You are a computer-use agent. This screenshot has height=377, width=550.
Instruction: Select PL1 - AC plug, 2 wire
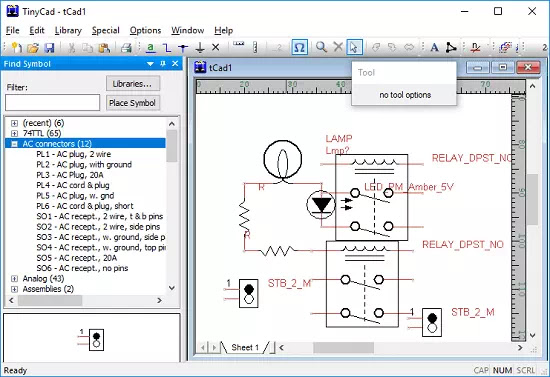coord(74,154)
